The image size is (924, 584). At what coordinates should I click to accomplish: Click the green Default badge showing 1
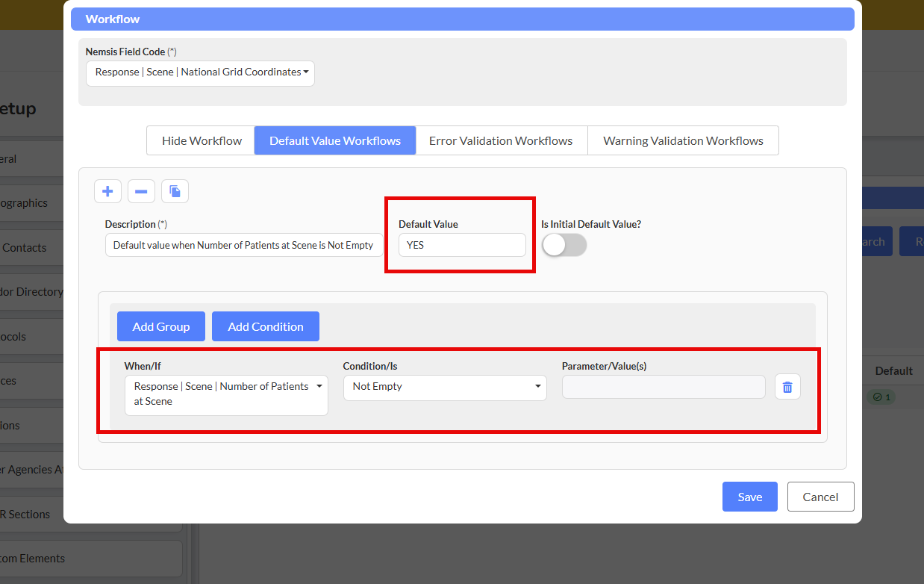pos(881,397)
